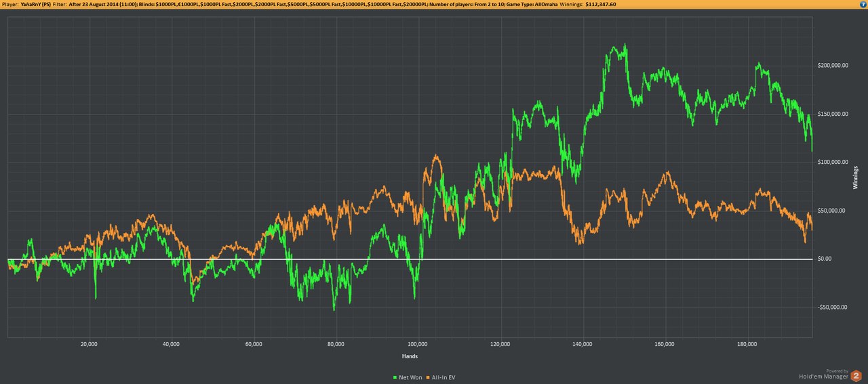Screen dimensions: 868x384
Task: Click the 140,000 hands x-axis tick label
Action: (583, 344)
